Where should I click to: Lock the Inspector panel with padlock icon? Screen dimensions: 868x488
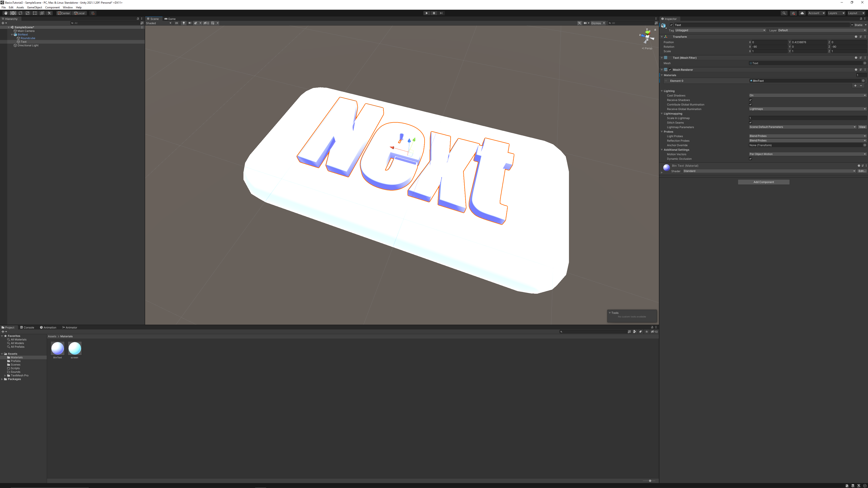[x=861, y=19]
